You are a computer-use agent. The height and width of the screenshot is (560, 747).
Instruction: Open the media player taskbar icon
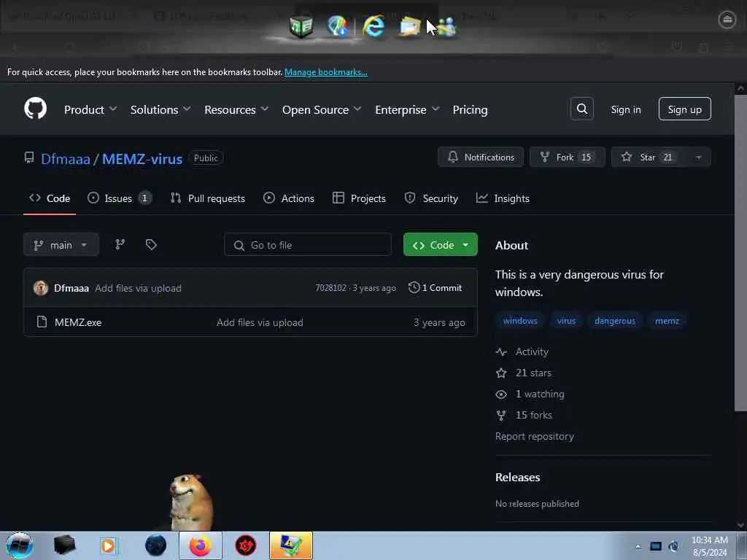point(109,545)
